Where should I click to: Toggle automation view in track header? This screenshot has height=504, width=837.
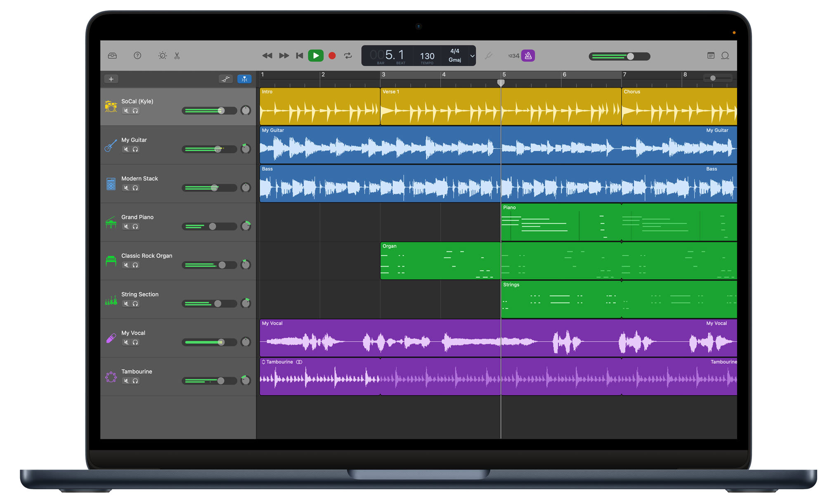tap(226, 79)
